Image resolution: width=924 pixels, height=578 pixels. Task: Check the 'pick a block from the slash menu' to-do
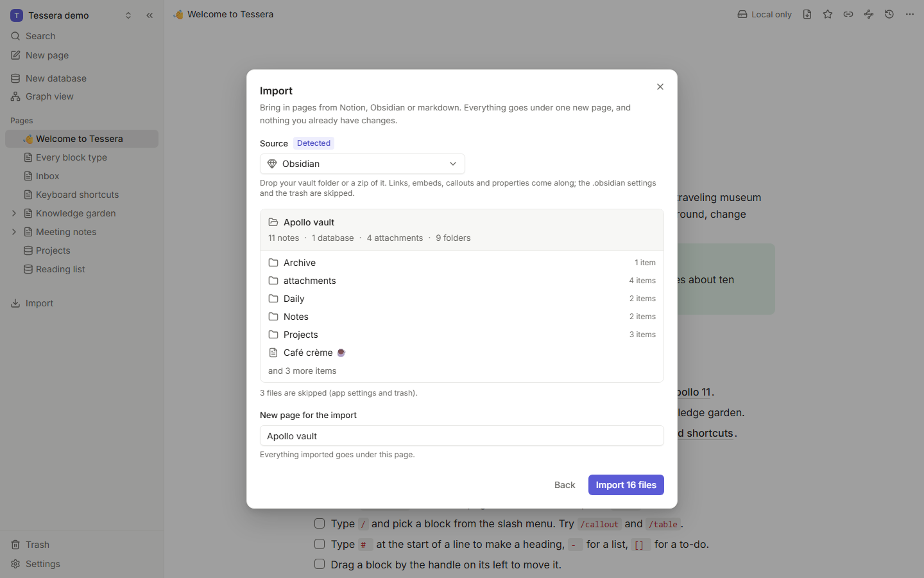320,523
